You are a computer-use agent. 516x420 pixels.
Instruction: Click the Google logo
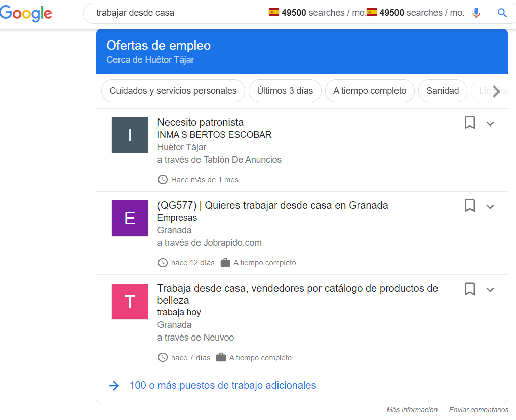(26, 13)
